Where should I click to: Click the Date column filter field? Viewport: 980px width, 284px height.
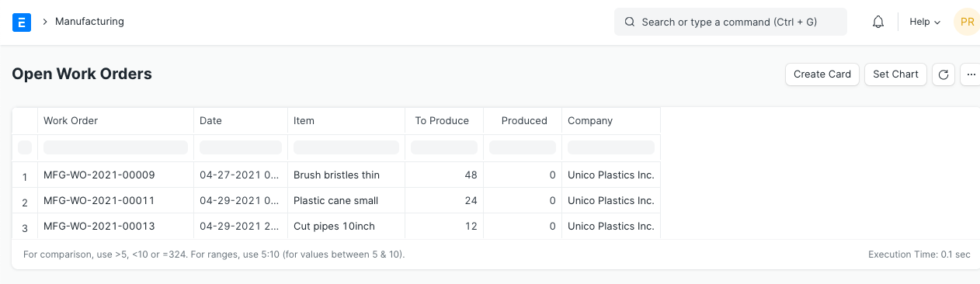(241, 147)
